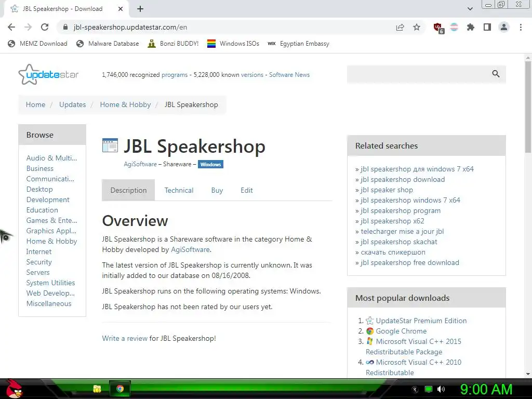Click the Angry Birds start button
The height and width of the screenshot is (399, 532).
(x=14, y=389)
